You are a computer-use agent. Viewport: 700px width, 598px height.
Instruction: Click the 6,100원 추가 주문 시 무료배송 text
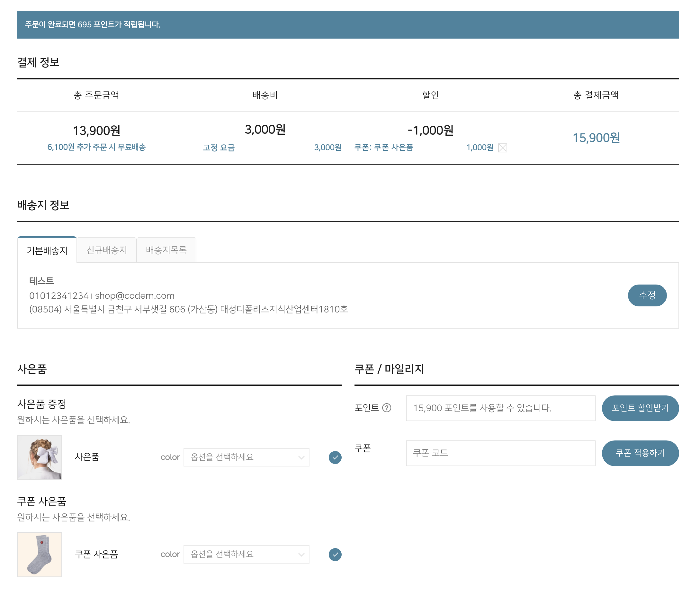[96, 147]
